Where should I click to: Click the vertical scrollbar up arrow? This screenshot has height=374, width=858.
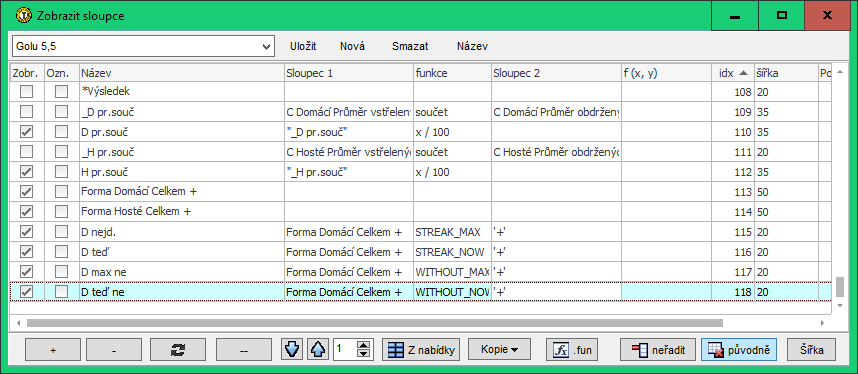(x=840, y=73)
